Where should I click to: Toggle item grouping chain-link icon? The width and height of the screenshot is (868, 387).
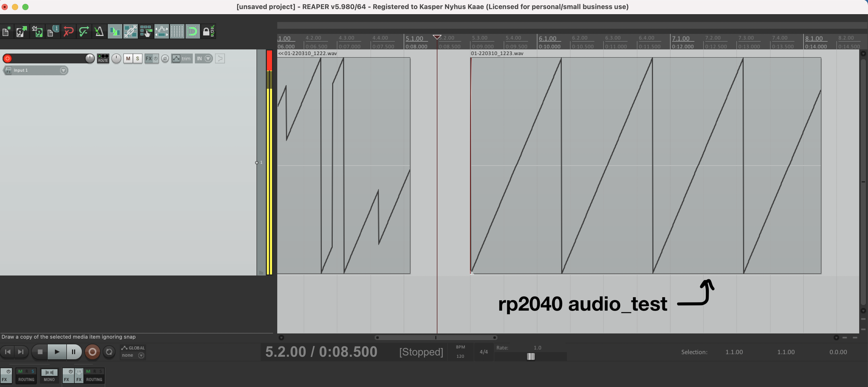point(130,32)
